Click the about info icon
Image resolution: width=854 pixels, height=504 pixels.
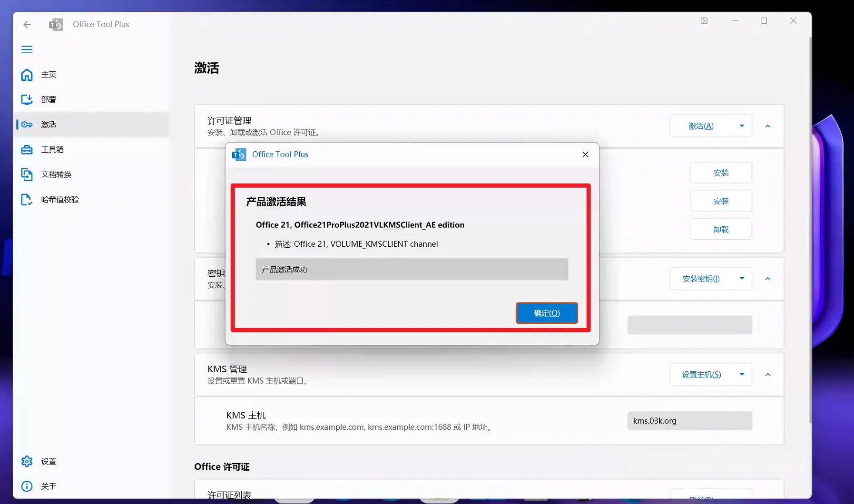(x=27, y=486)
